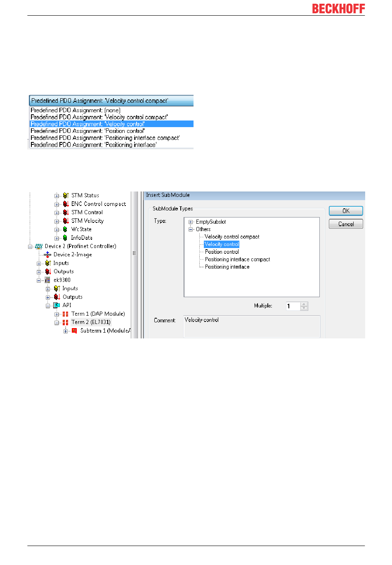
Task: Expand the STM Status node
Action: 57,196
